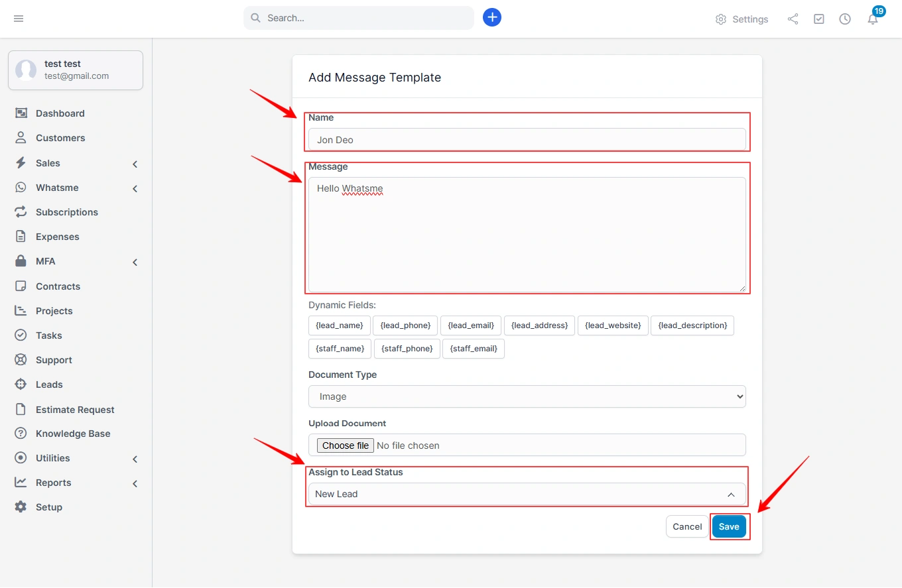The height and width of the screenshot is (588, 902).
Task: Open Settings from the top bar gear
Action: pyautogui.click(x=741, y=19)
